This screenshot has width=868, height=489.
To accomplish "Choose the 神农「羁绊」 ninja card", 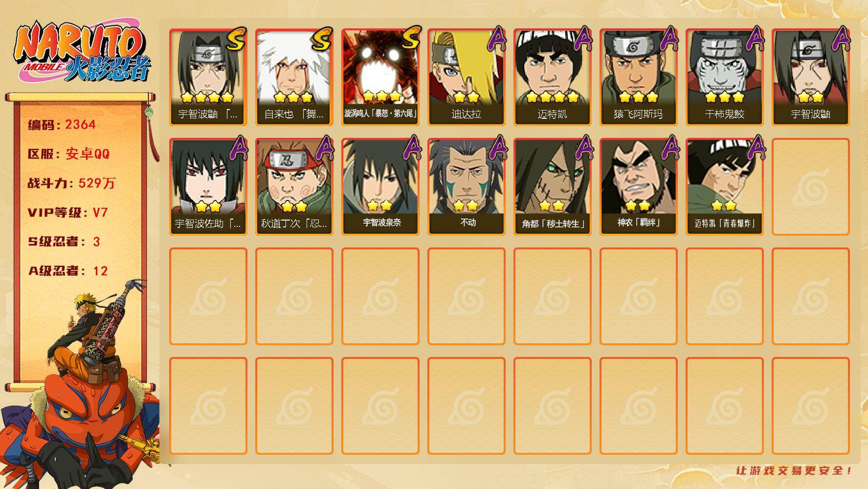I will tap(639, 187).
